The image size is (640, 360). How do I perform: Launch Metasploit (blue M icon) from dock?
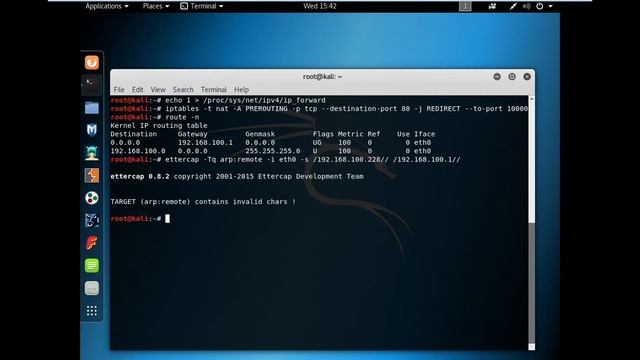(x=92, y=130)
